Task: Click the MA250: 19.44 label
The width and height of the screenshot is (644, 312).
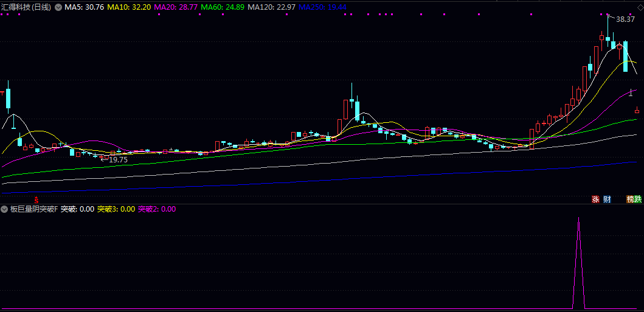Action: [x=322, y=7]
